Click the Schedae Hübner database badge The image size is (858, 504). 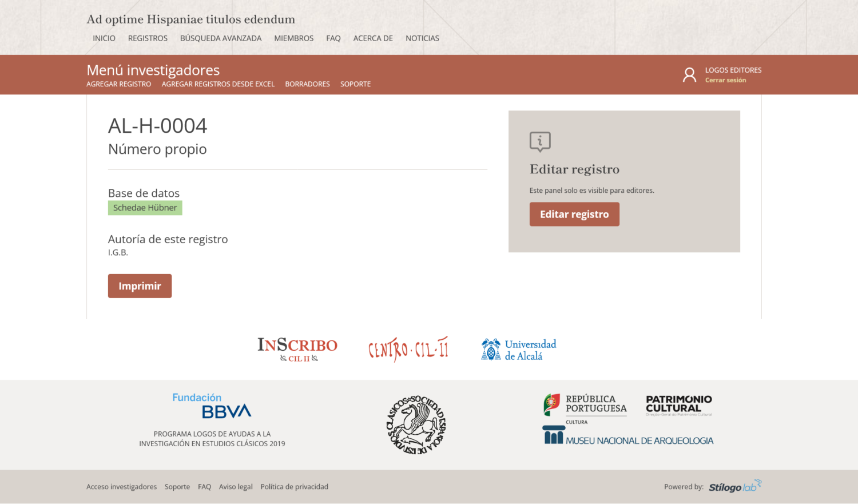pos(145,208)
